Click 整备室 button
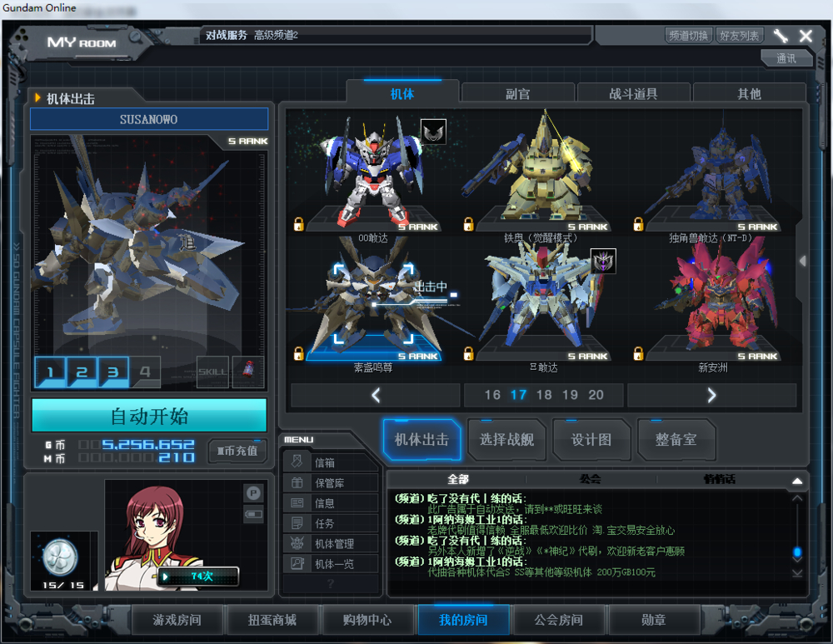 [676, 439]
